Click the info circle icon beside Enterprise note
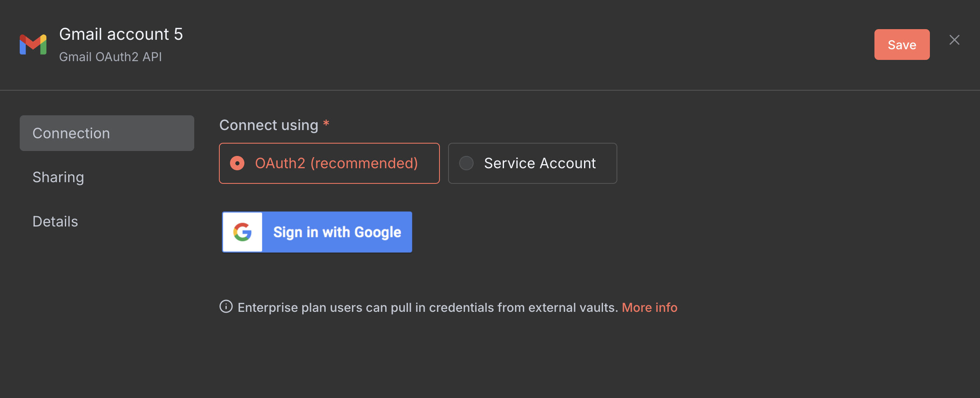Screen dimensions: 980x398 [226, 307]
